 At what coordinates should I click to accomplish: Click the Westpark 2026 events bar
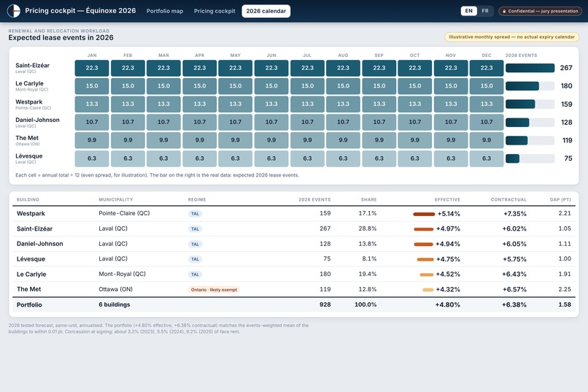pos(530,104)
